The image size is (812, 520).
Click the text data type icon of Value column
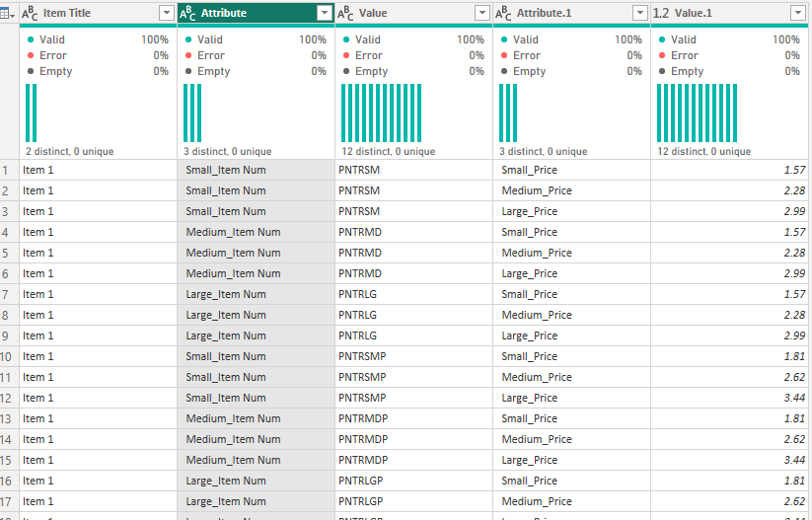[x=345, y=14]
